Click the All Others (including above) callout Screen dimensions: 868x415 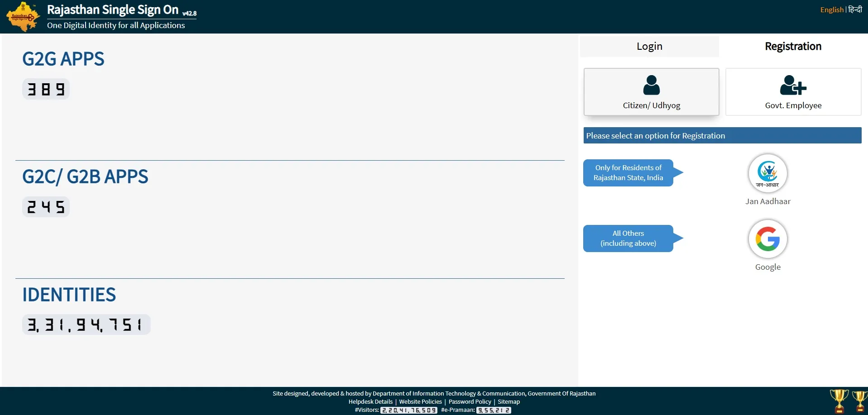[x=628, y=239]
